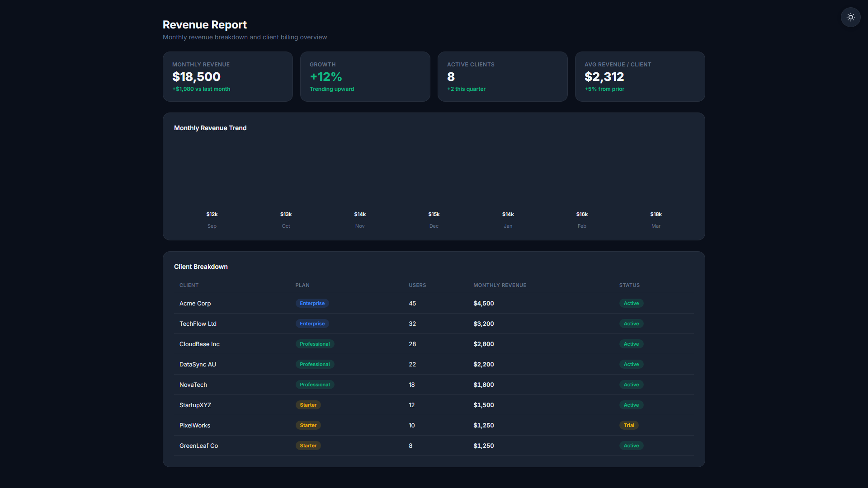The width and height of the screenshot is (868, 488).
Task: Click the Trial status badge for PixelWorks
Action: click(629, 425)
